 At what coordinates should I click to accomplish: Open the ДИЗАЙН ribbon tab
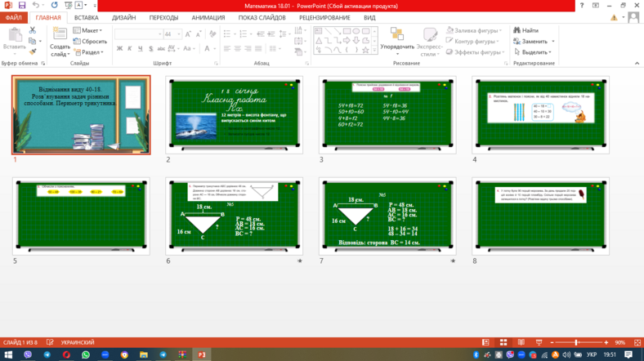pos(123,18)
